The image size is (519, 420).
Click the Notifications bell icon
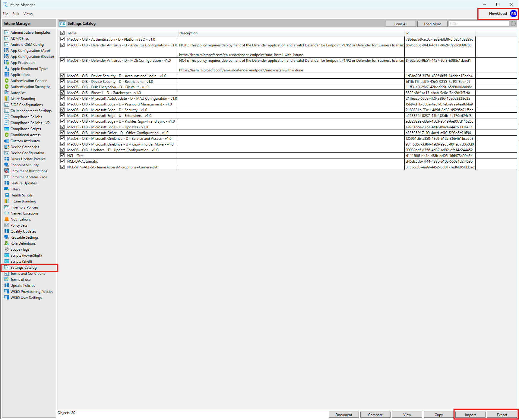tap(7, 219)
